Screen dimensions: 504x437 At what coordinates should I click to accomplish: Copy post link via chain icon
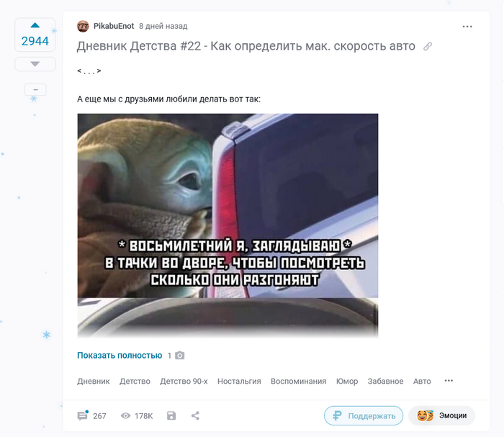click(x=428, y=47)
